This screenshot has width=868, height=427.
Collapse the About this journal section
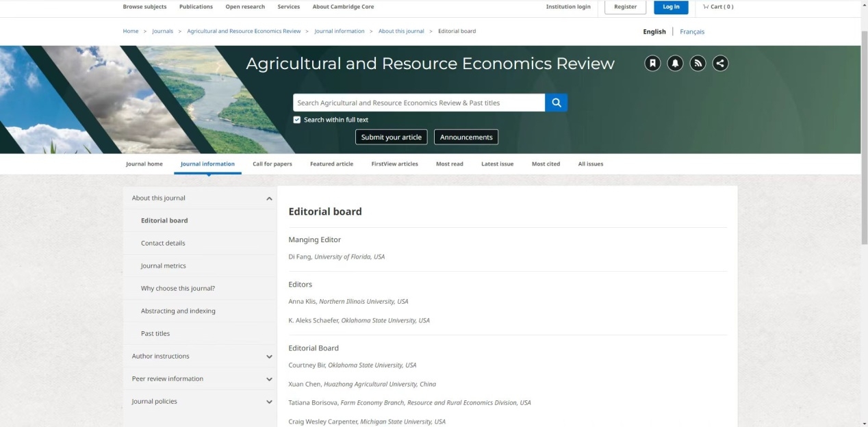point(269,198)
